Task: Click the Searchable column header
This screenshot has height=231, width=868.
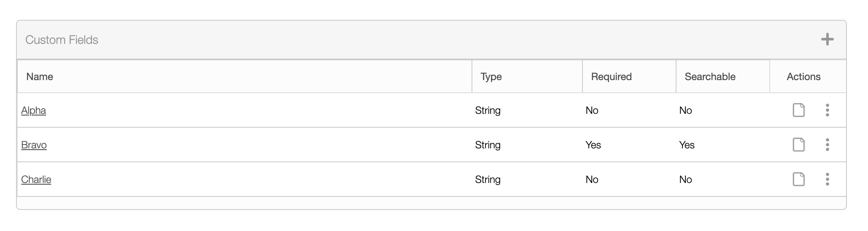Action: click(710, 77)
